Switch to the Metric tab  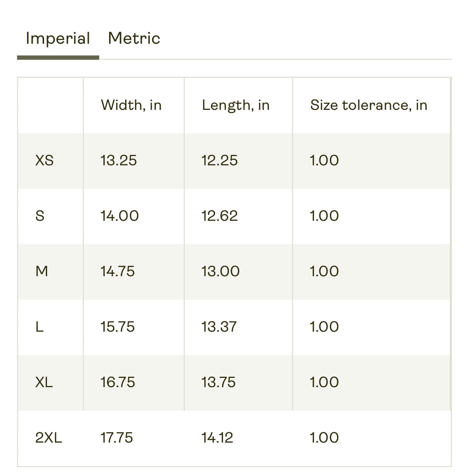click(x=134, y=38)
